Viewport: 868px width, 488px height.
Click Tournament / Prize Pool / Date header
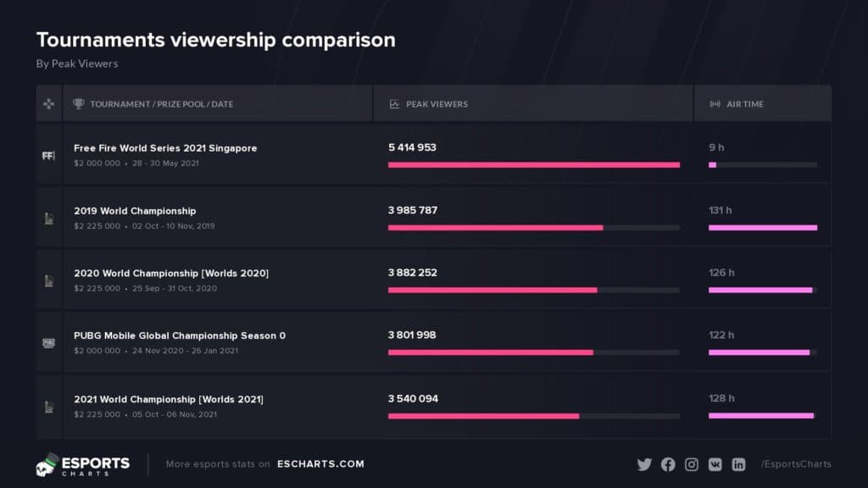(x=161, y=104)
